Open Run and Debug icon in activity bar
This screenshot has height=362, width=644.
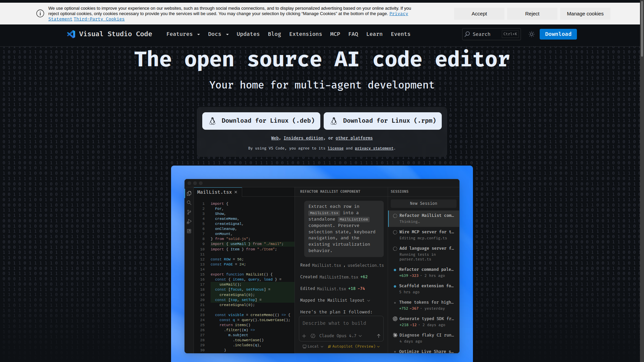click(x=189, y=222)
